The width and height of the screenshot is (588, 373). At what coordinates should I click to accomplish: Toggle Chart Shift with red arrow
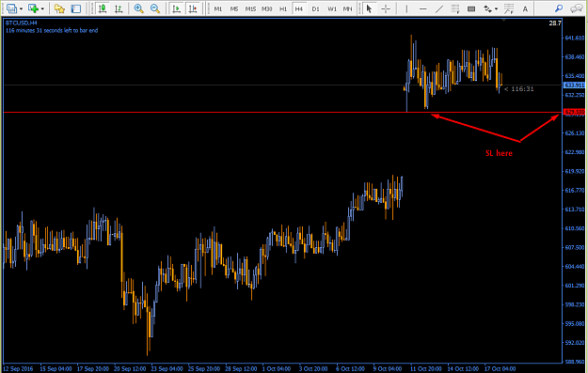(x=193, y=8)
